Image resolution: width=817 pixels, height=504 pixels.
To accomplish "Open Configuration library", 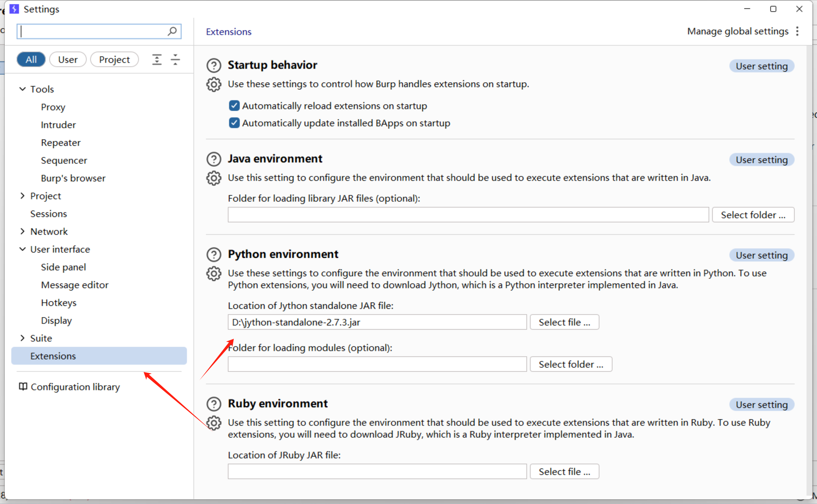I will [75, 387].
